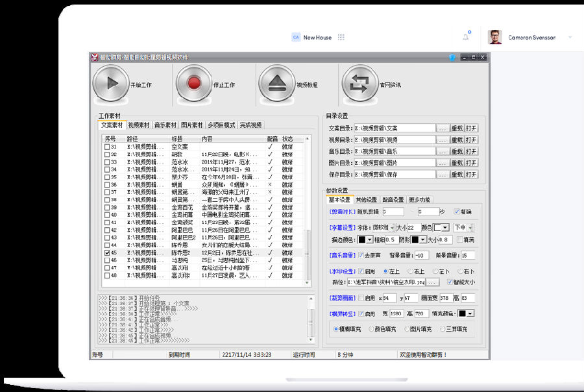Expand the user menu arrow beside Cameron Svensson
Viewport: 584px width, 392px height.
pyautogui.click(x=570, y=37)
